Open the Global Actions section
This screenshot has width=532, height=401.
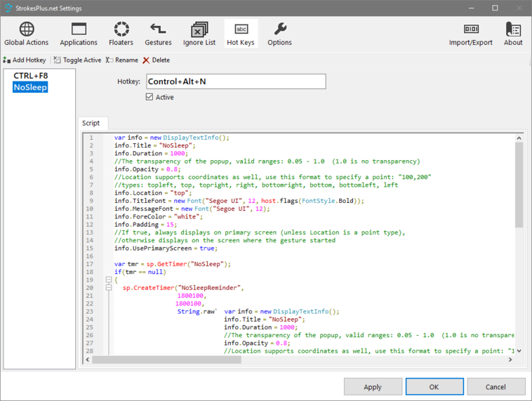(27, 34)
